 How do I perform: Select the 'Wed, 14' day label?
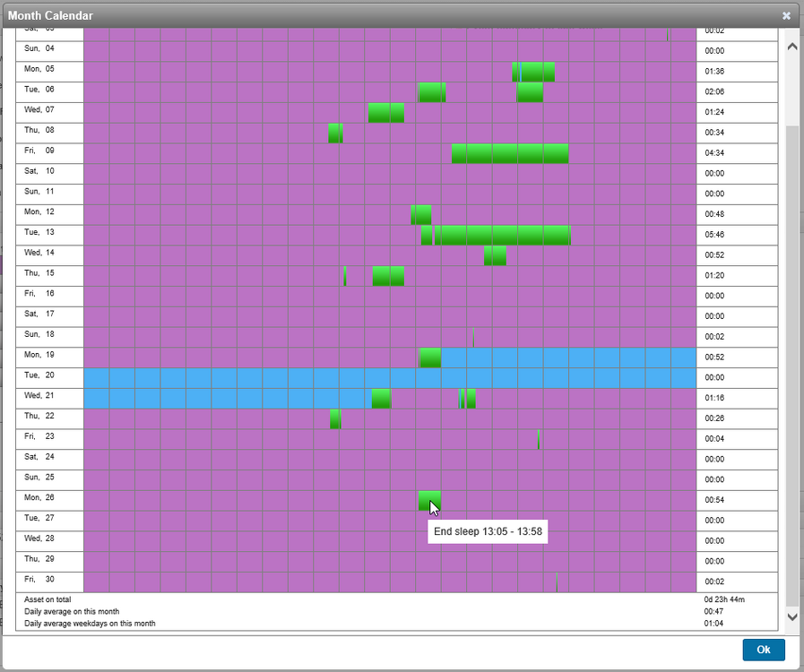[39, 253]
